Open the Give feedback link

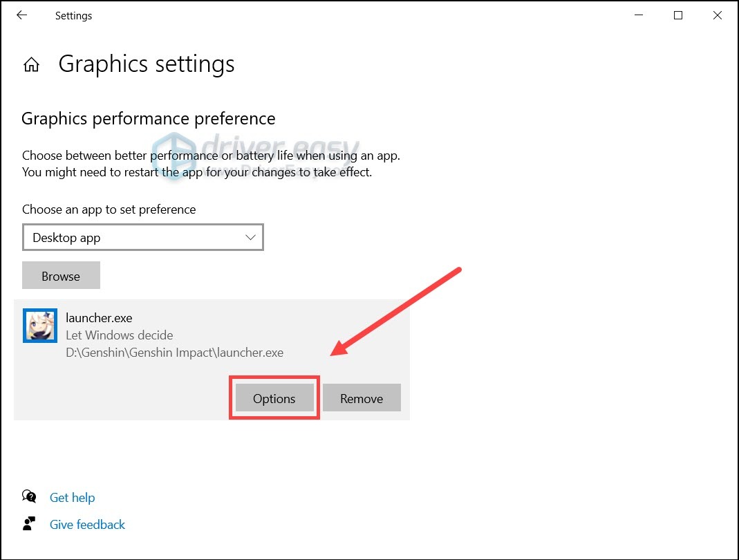[x=87, y=524]
